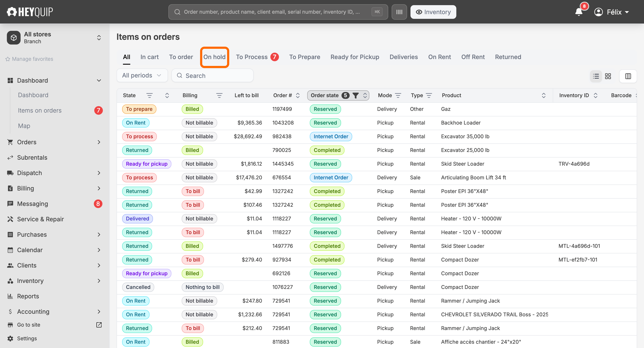
Task: Click the Cancelled state badge
Action: 138,287
